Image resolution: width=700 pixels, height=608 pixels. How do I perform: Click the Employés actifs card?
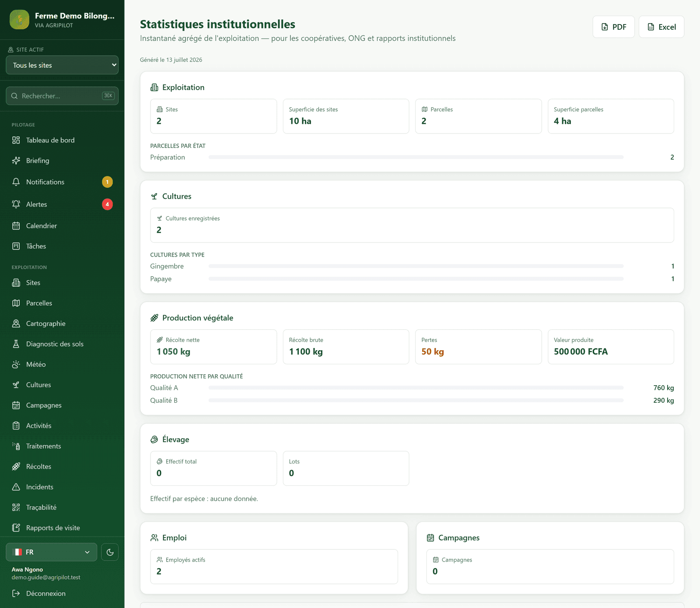[274, 566]
